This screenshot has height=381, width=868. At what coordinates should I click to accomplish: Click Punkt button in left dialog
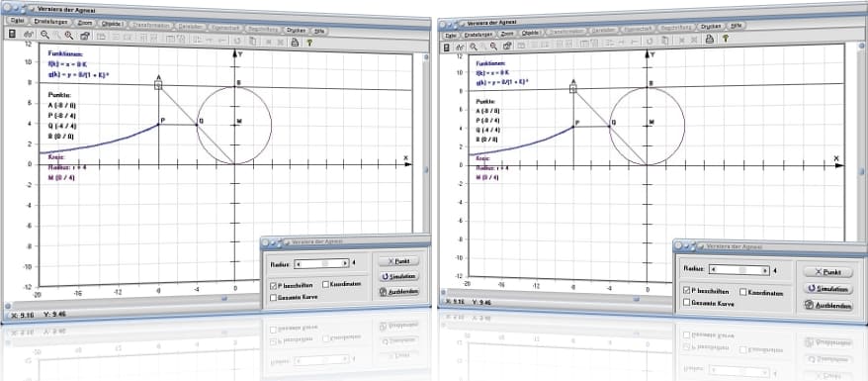(x=398, y=261)
